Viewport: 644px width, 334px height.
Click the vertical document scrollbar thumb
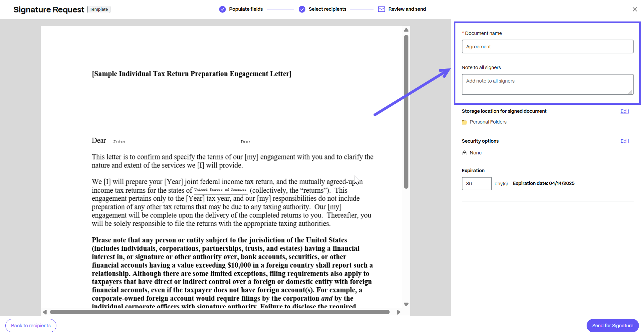click(406, 111)
